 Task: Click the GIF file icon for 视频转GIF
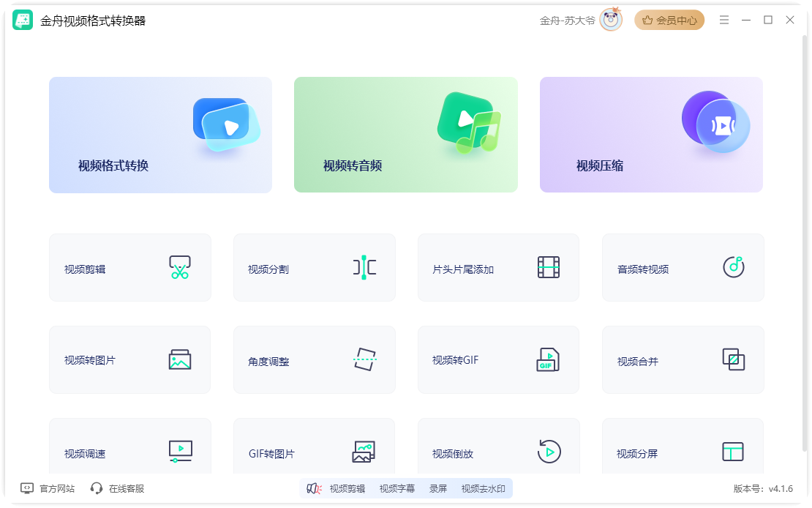(548, 360)
